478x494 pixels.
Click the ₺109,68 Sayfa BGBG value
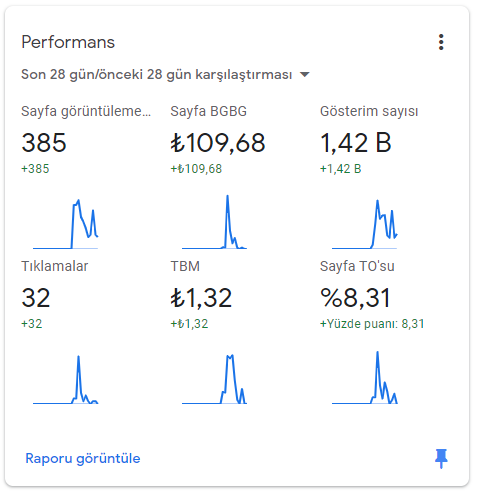[218, 143]
